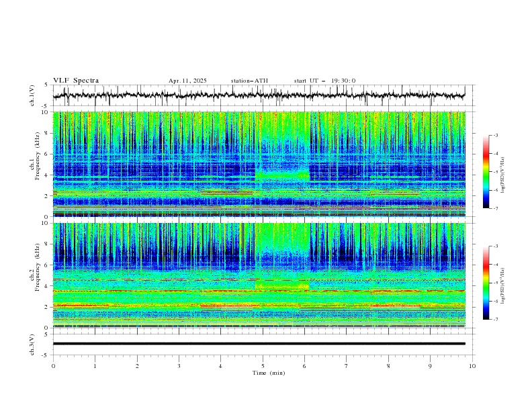Click the "-5" tick on lower color bar
532x411 pixels.
pyautogui.click(x=496, y=283)
